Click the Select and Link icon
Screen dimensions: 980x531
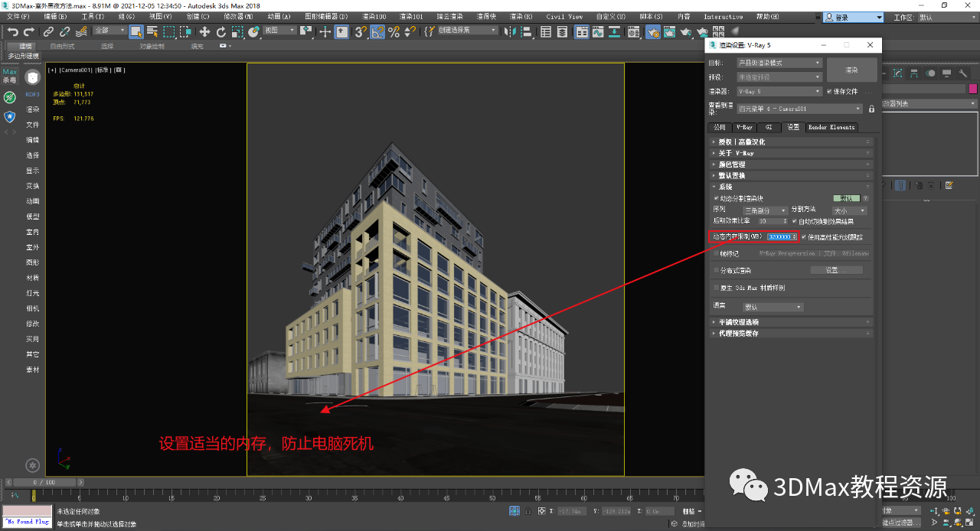click(47, 31)
